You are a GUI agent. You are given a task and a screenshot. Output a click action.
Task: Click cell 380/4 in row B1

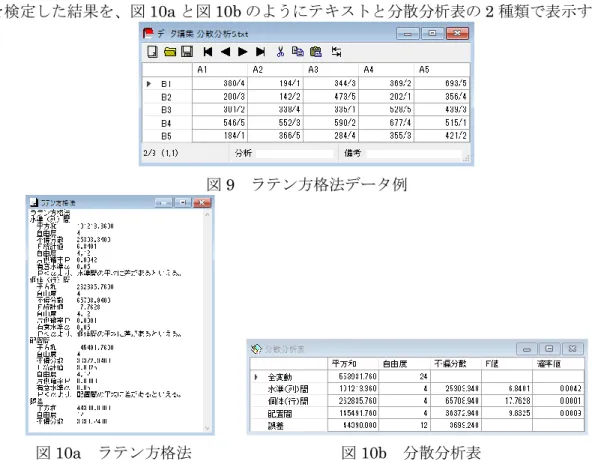[220, 83]
